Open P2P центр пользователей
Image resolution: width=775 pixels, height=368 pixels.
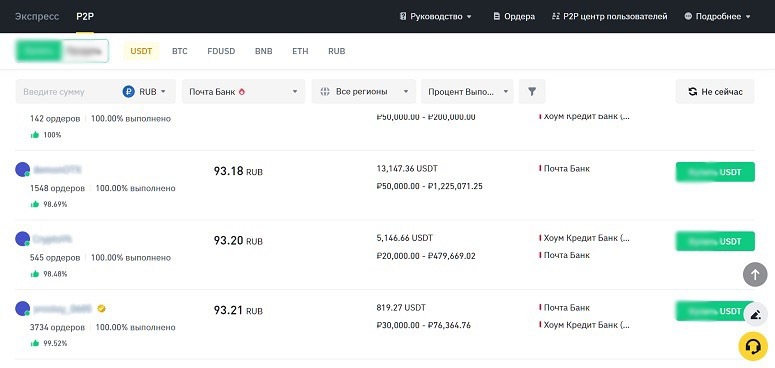[609, 16]
